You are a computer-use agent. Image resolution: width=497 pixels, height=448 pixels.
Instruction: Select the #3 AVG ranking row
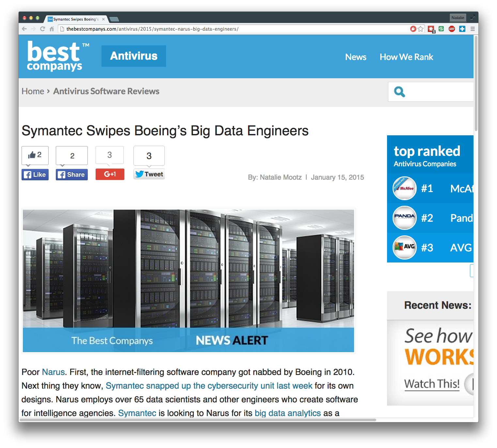[430, 247]
